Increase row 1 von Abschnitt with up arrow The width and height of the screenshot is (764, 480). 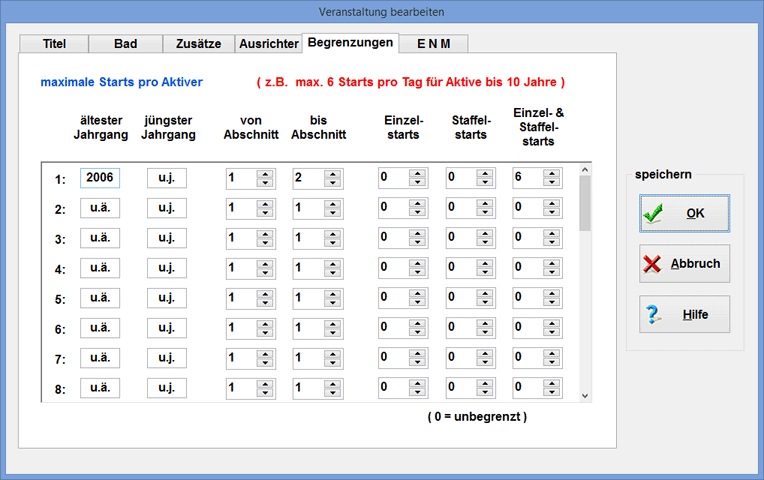[265, 174]
